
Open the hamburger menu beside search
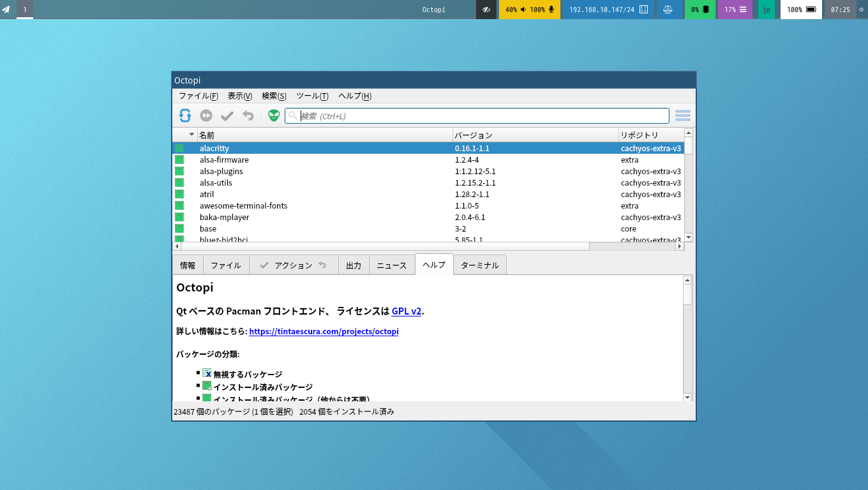point(682,115)
